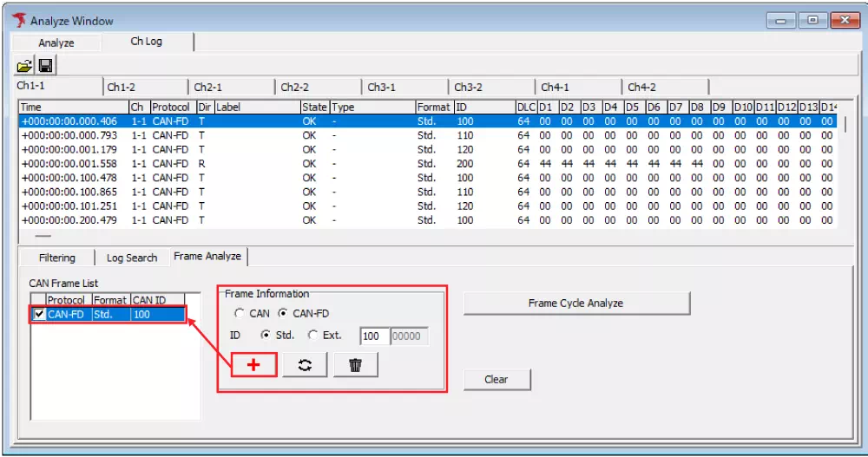The image size is (868, 457).
Task: Click the Type column header
Action: tap(372, 107)
